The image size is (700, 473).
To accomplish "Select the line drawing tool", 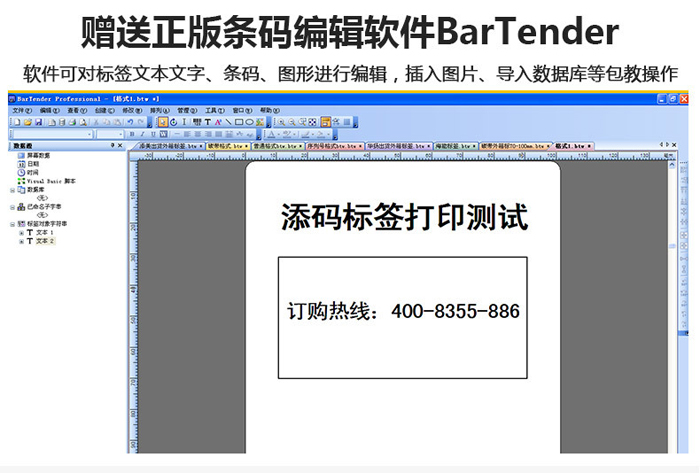I will tap(228, 122).
